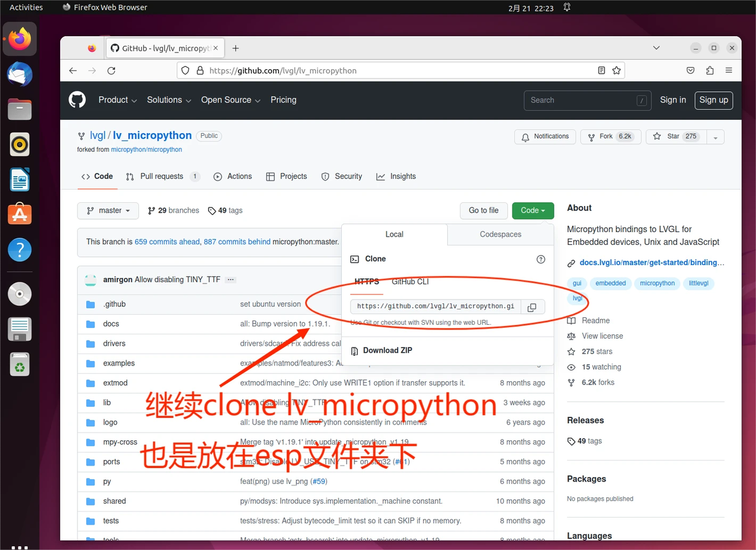
Task: Select the GitHub CLI clone option
Action: tap(410, 282)
